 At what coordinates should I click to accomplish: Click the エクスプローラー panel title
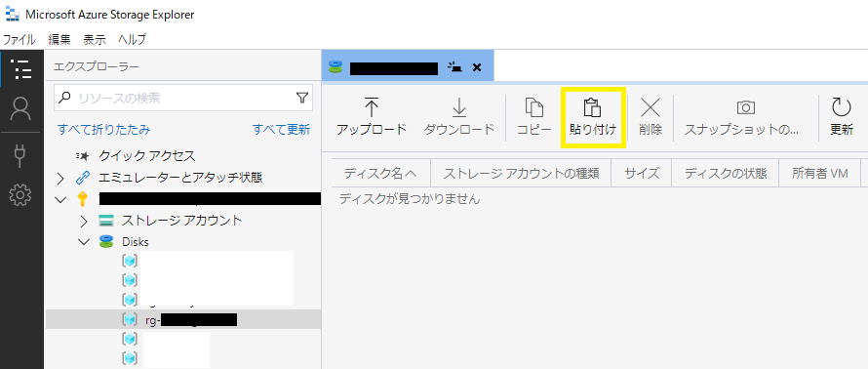click(x=96, y=67)
